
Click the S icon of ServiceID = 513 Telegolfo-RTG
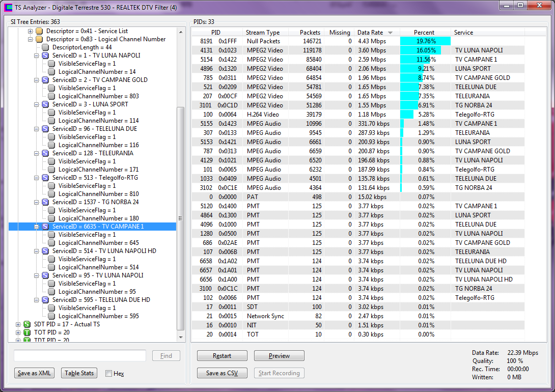(x=45, y=178)
